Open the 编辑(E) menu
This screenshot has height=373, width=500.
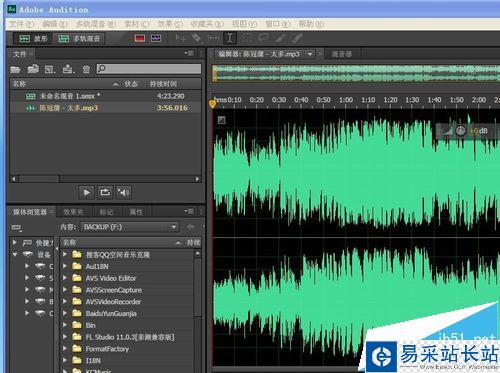tap(55, 24)
